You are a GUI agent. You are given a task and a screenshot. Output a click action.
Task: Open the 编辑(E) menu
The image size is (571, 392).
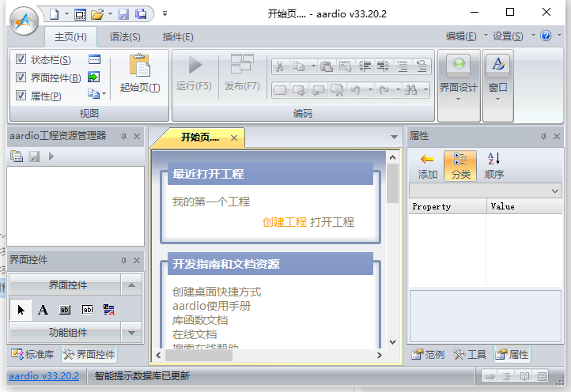tap(461, 36)
